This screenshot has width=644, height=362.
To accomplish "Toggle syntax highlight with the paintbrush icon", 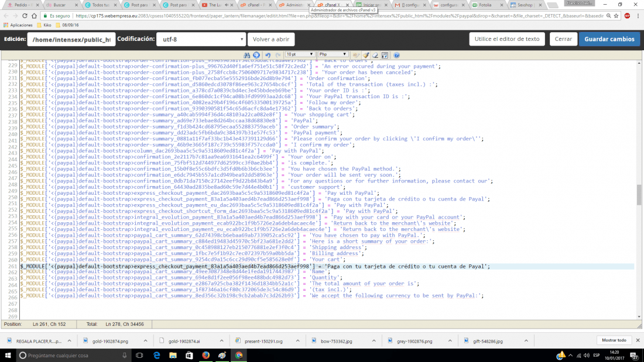I will click(x=366, y=55).
